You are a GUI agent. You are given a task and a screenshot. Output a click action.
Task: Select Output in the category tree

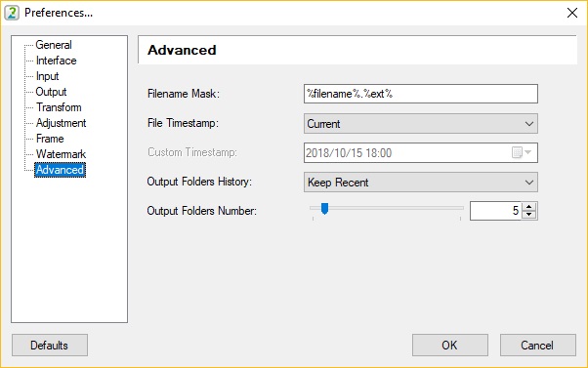pos(51,92)
